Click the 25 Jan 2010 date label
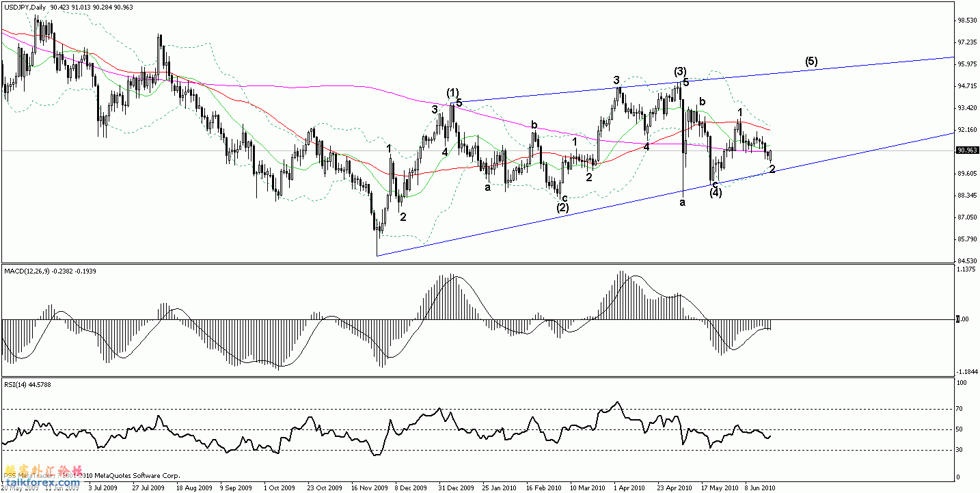Screen dimensions: 980x493 click(x=500, y=488)
